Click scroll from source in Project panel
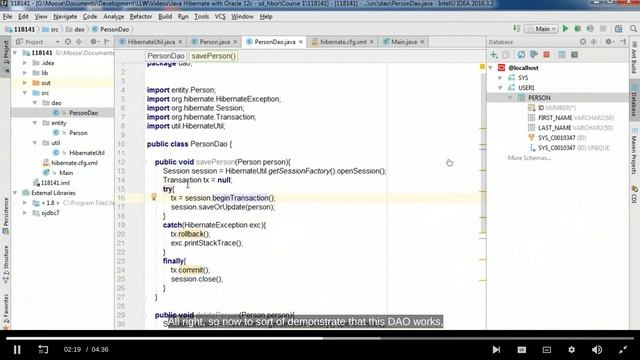The height and width of the screenshot is (360, 640). [68, 42]
